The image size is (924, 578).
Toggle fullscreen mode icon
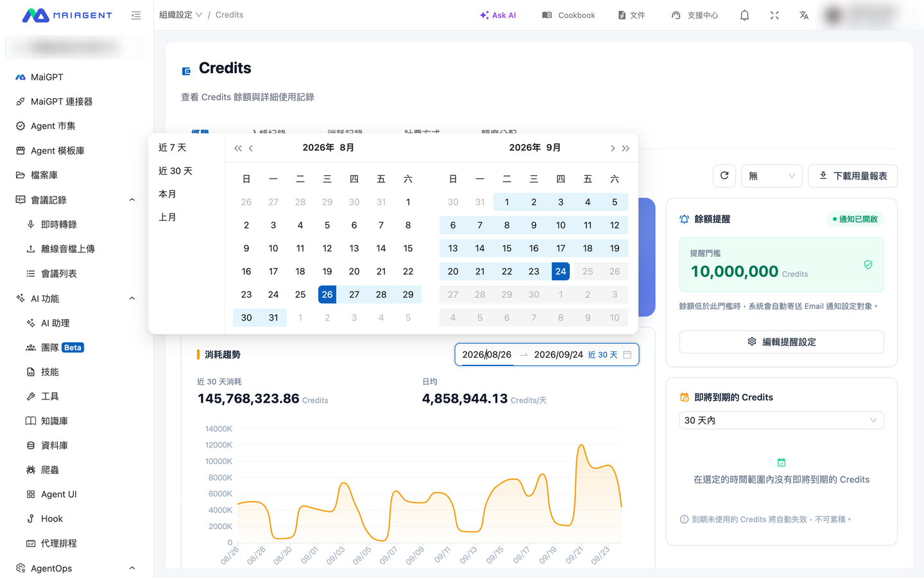coord(774,15)
